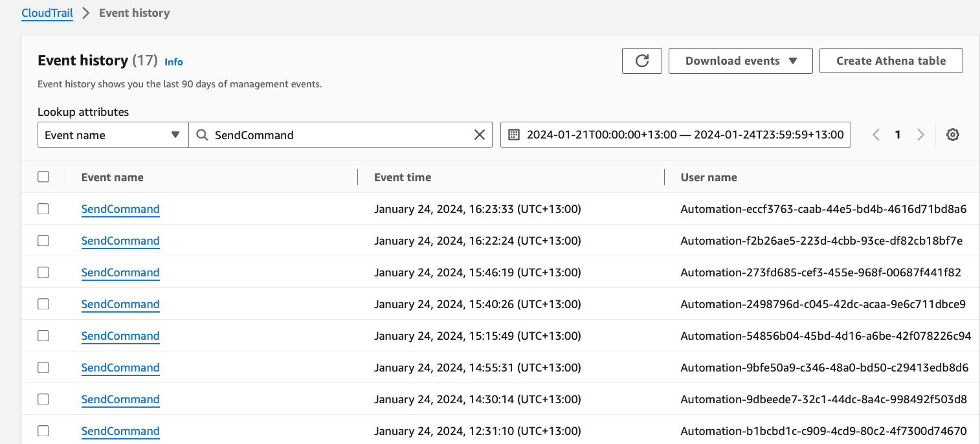Image resolution: width=980 pixels, height=444 pixels.
Task: Click into the SendCommand search input
Action: pos(340,135)
